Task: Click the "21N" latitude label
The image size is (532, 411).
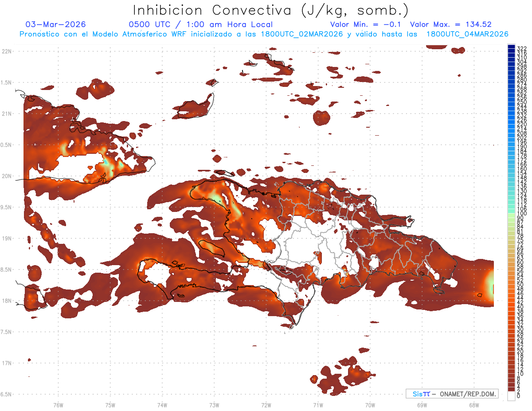Action: (x=7, y=114)
